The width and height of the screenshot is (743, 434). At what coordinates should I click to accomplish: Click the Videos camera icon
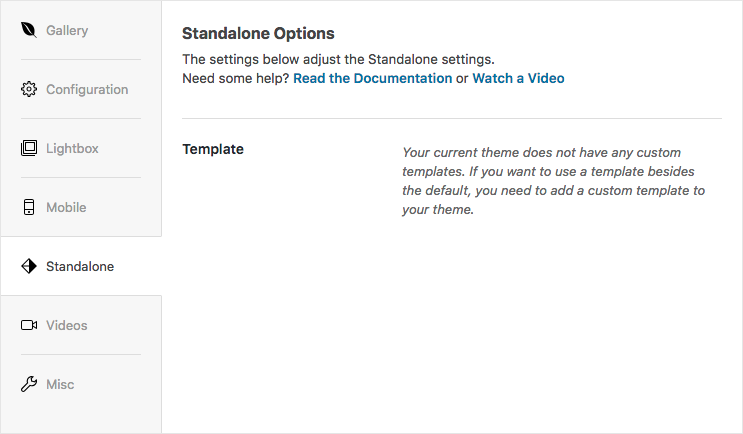click(29, 325)
